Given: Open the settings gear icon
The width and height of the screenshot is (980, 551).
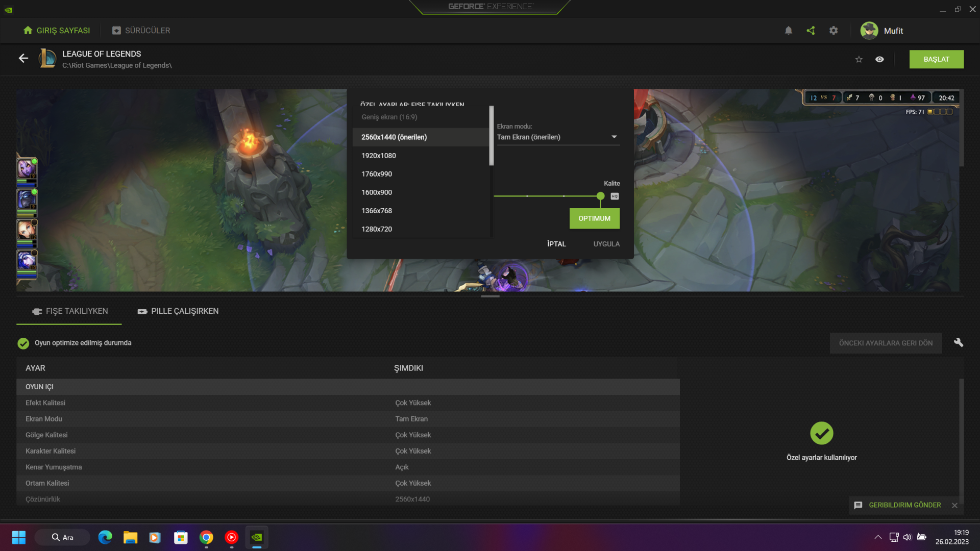Looking at the screenshot, I should coord(834,31).
